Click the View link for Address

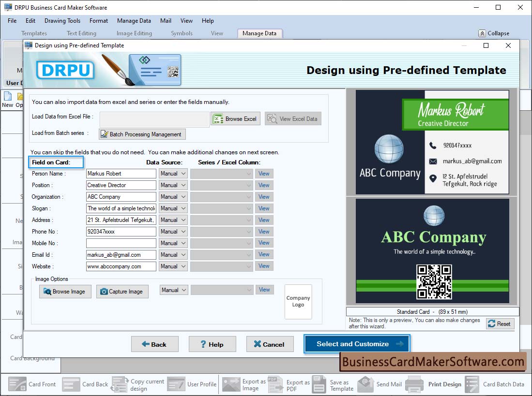coord(264,220)
